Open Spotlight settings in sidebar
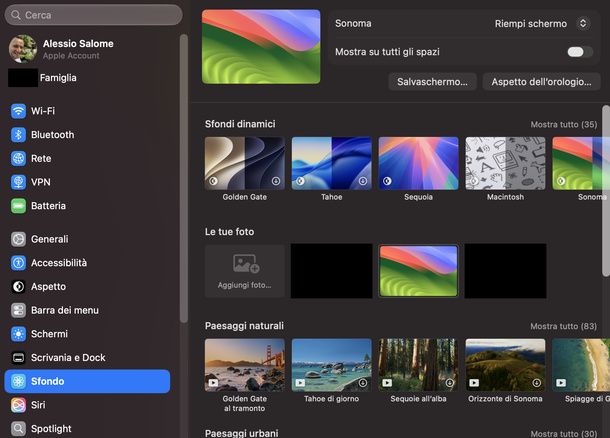610x438 pixels. pos(87,429)
